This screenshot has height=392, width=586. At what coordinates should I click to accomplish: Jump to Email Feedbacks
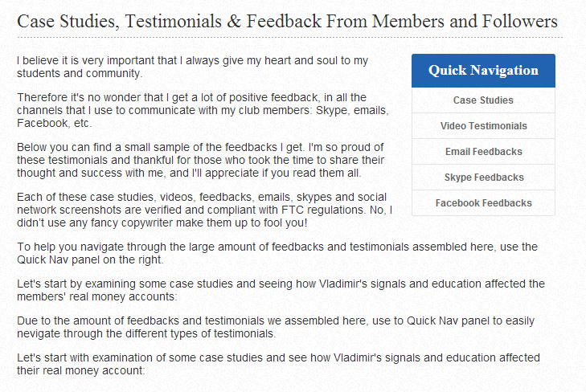pyautogui.click(x=483, y=152)
